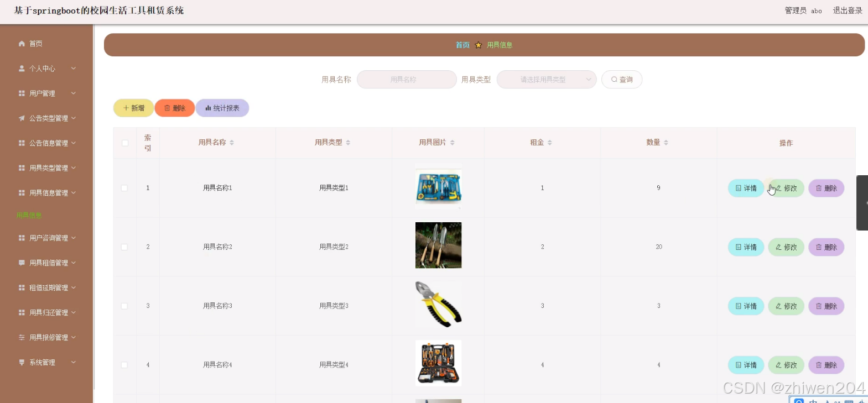868x403 pixels.
Task: Expand the 用户管理 menu chevron
Action: pyautogui.click(x=74, y=93)
